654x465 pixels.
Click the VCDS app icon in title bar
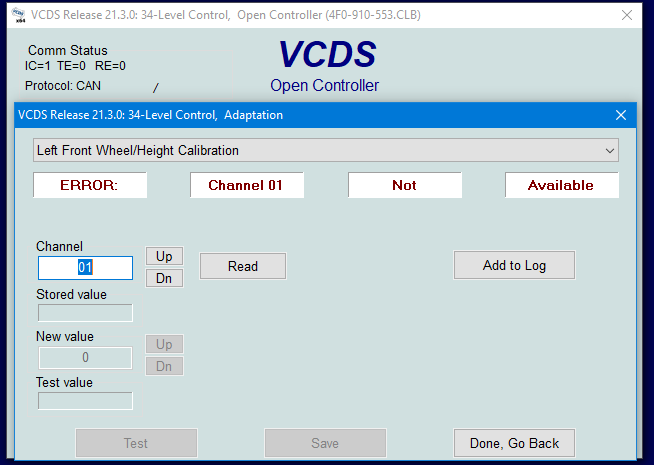coord(18,15)
